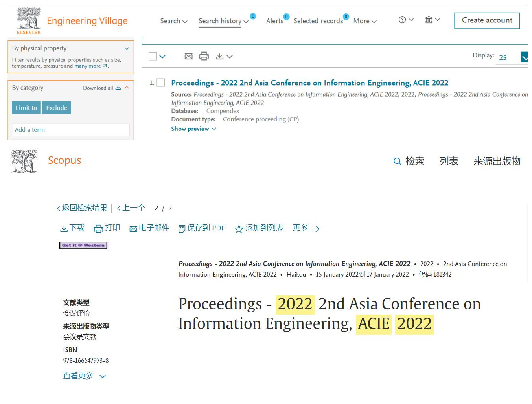Open physical properties external link icon
Viewport: 532px width, 404px height.
tap(105, 66)
